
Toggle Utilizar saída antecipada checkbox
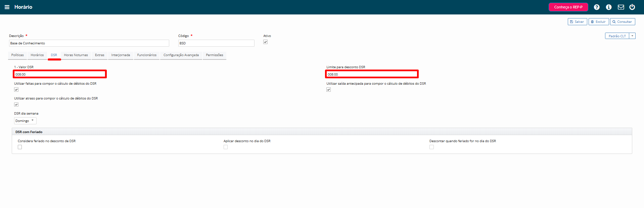[x=328, y=90]
